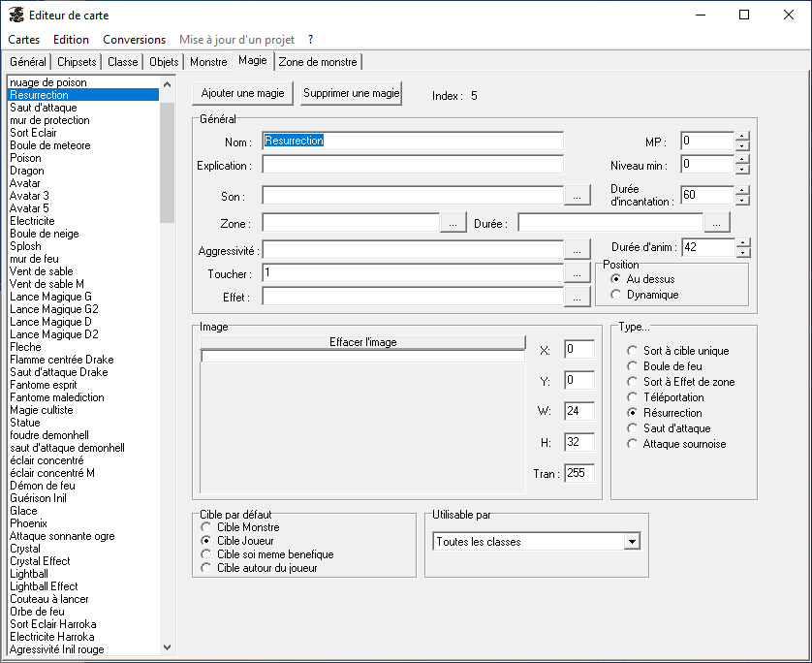The height and width of the screenshot is (663, 812).
Task: Click the browse button next to Son field
Action: click(x=578, y=196)
